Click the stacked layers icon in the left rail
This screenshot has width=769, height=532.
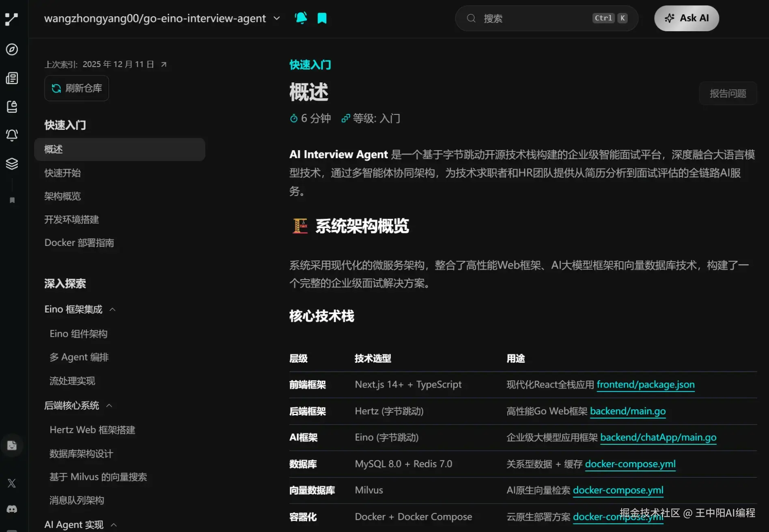tap(12, 164)
